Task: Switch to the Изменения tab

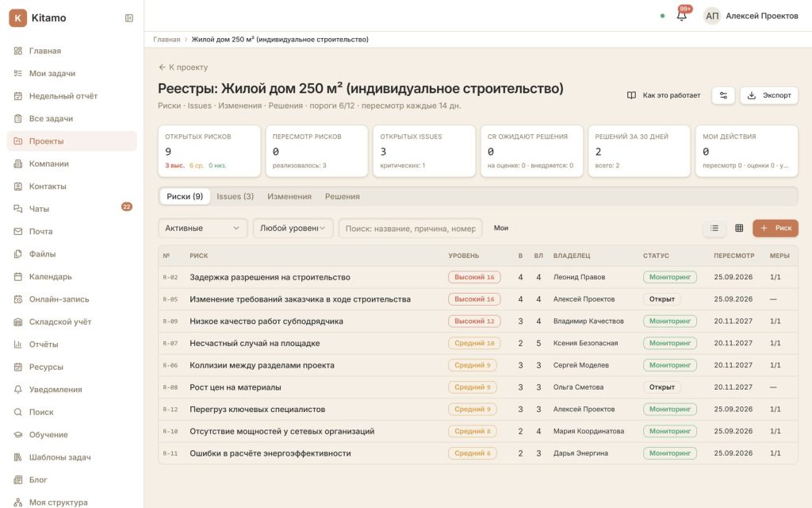Action: click(x=289, y=197)
